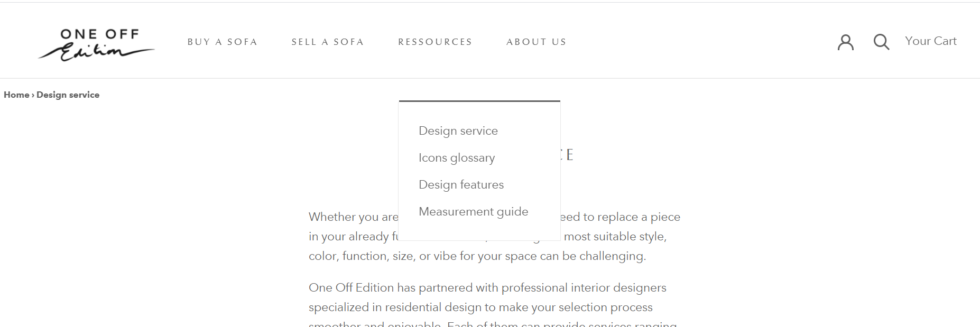Viewport: 980px width, 327px height.
Task: Click 'color, function, size' text line
Action: coord(477,256)
